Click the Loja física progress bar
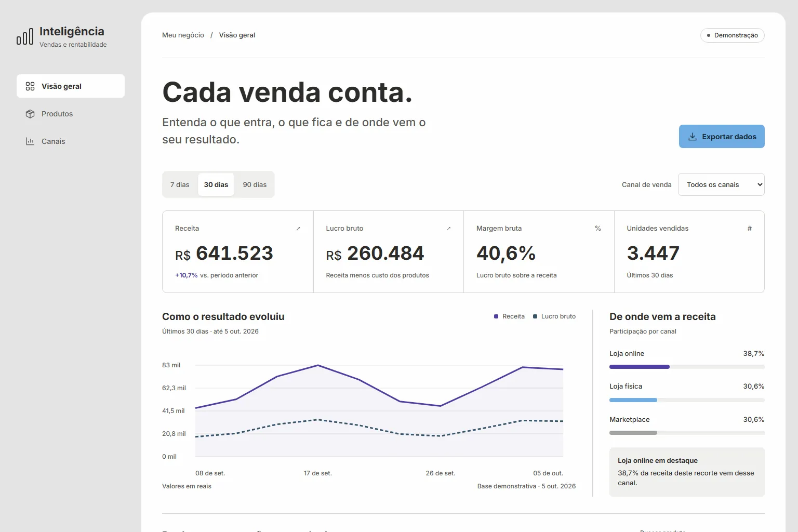Viewport: 798px width, 532px height. point(687,400)
